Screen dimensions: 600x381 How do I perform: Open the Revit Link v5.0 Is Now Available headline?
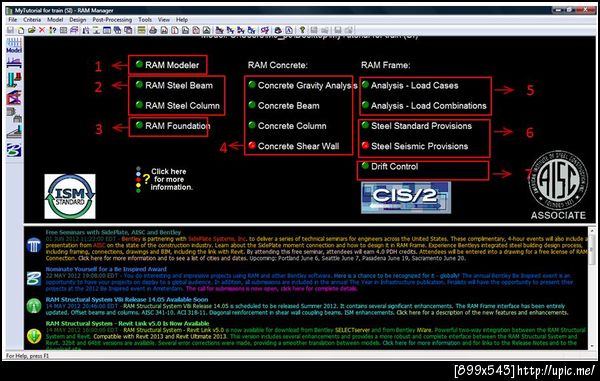pos(127,324)
